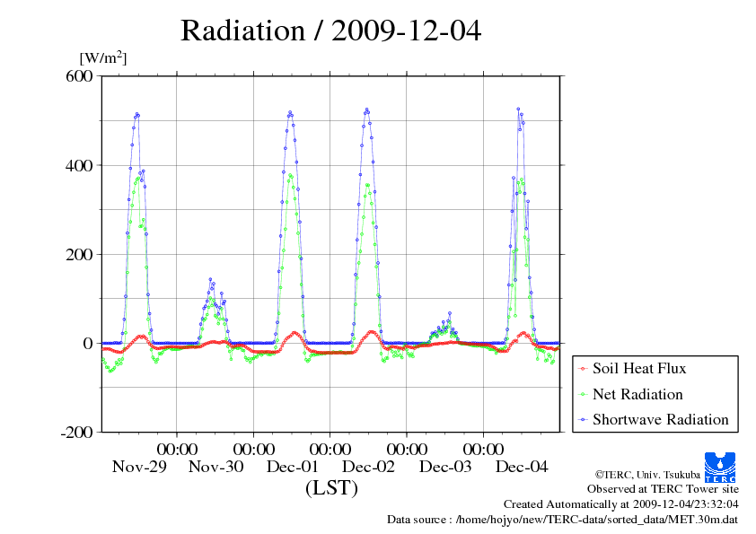Click the Observed at TERC Tower site text
The height and width of the screenshot is (534, 756).
point(663,489)
